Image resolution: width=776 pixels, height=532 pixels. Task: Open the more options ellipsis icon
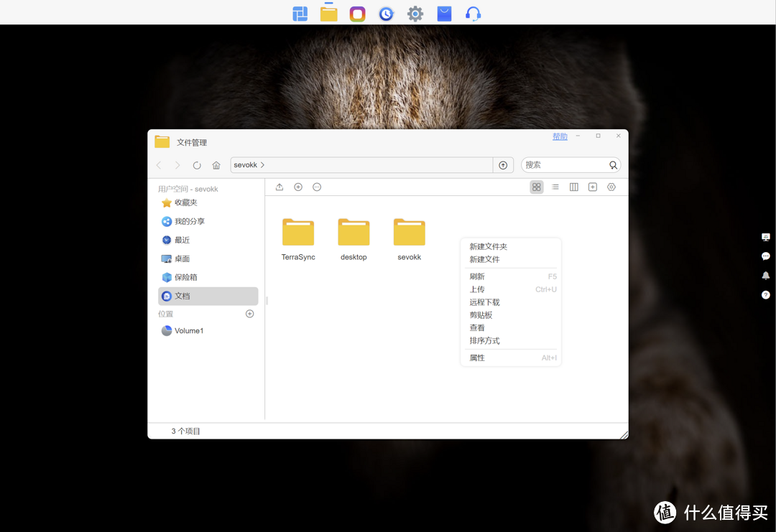tap(317, 187)
